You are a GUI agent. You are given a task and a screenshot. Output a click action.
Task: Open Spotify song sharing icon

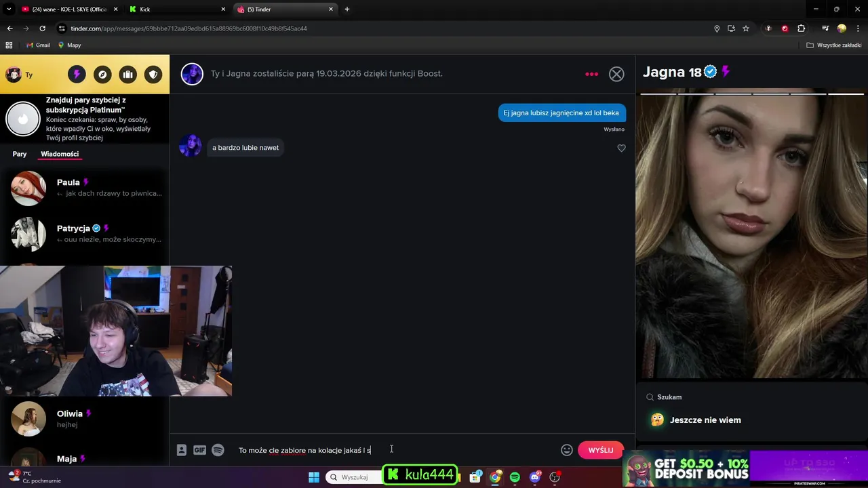(218, 450)
